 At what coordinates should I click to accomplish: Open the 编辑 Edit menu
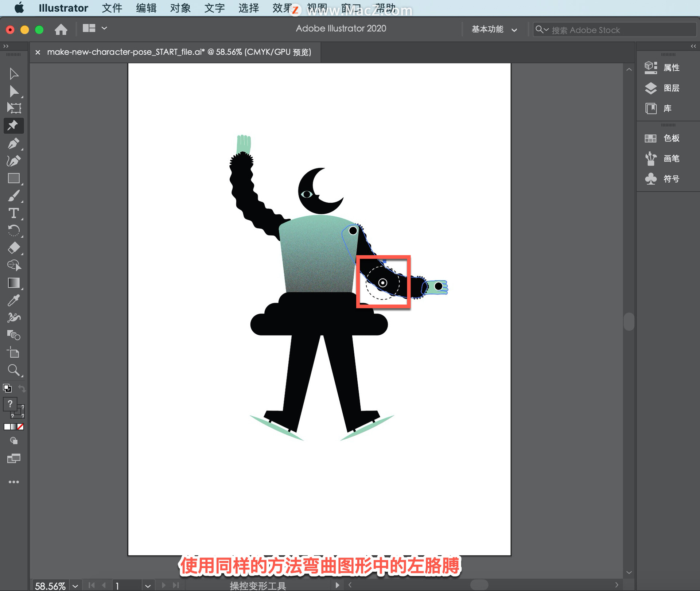point(146,8)
